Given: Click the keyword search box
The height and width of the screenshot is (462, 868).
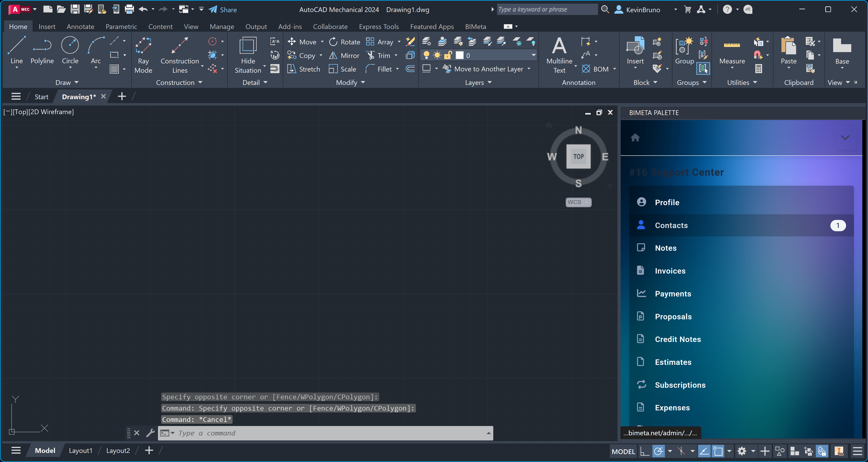Looking at the screenshot, I should pos(547,10).
